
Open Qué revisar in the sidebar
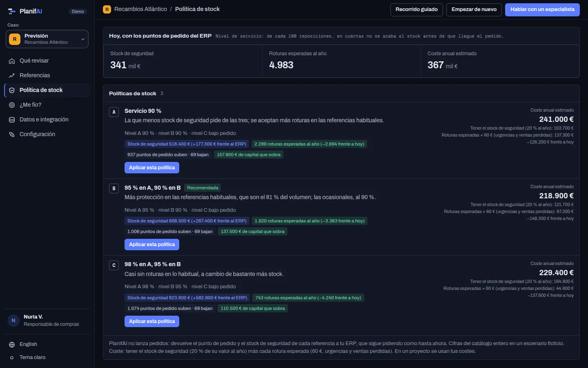(x=47, y=61)
